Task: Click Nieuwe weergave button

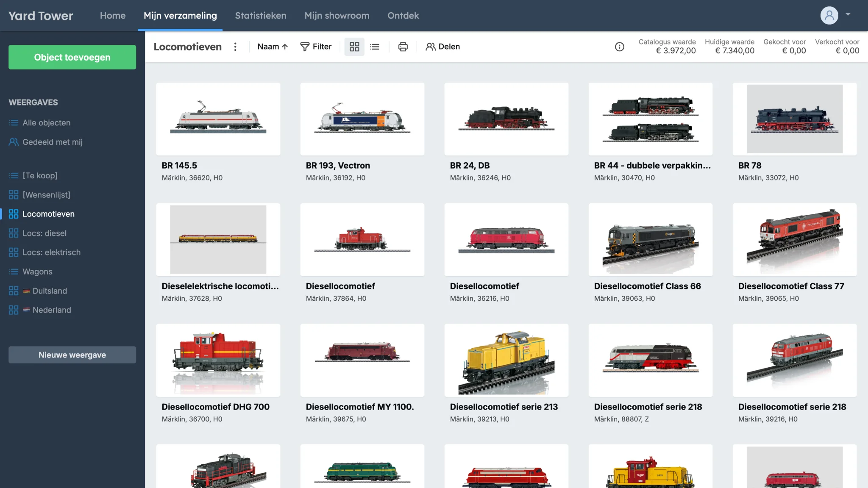Action: [x=72, y=355]
